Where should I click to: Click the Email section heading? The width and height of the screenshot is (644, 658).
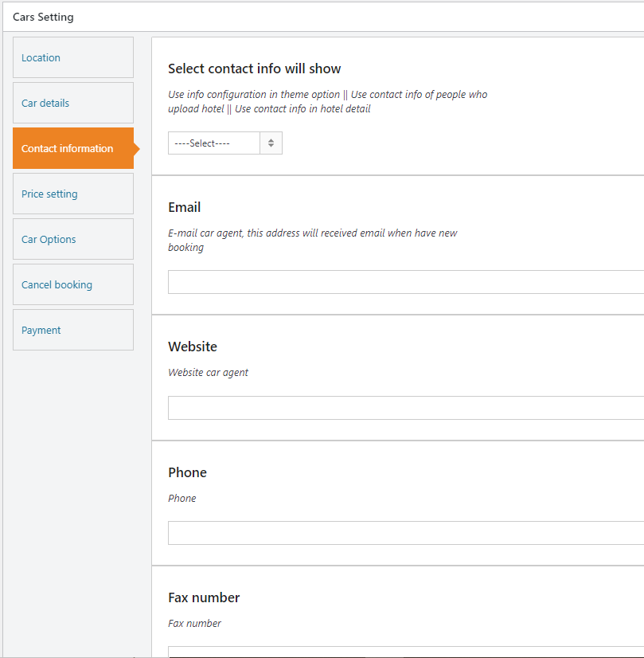(185, 207)
